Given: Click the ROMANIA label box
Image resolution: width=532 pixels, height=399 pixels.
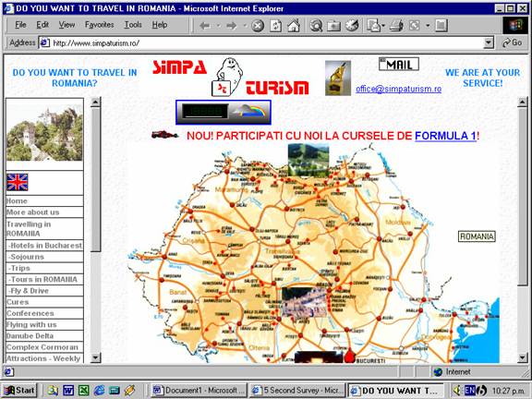Looking at the screenshot, I should pos(477,236).
